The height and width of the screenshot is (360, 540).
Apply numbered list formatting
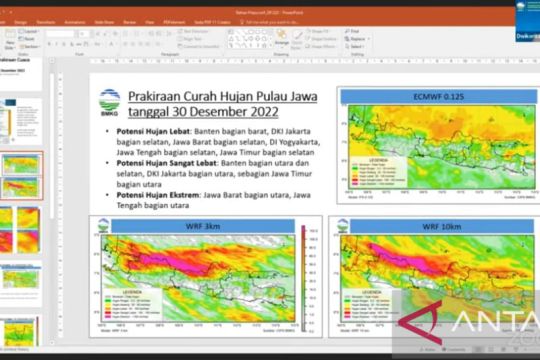pos(137,34)
